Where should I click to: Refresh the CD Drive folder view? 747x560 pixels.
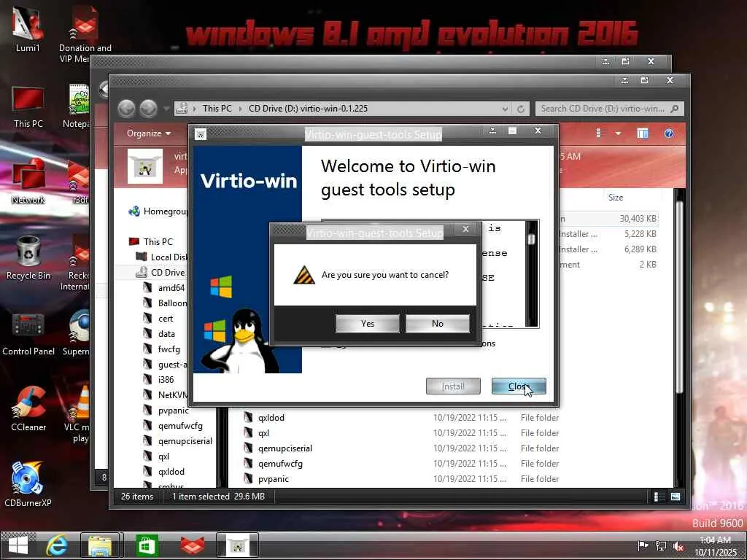coord(521,109)
